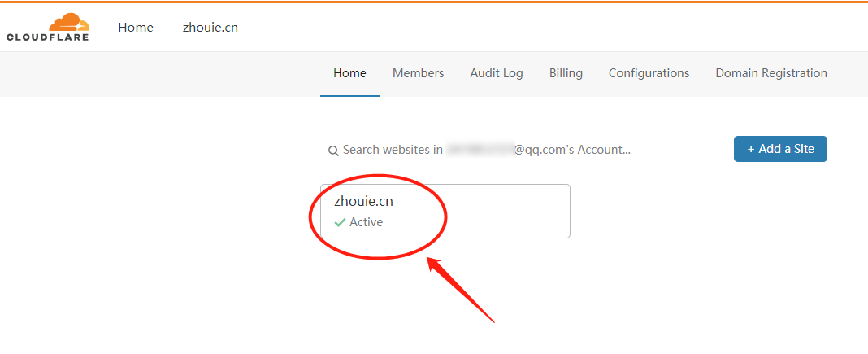The image size is (868, 354).
Task: Switch to the Configurations tab
Action: tap(649, 73)
